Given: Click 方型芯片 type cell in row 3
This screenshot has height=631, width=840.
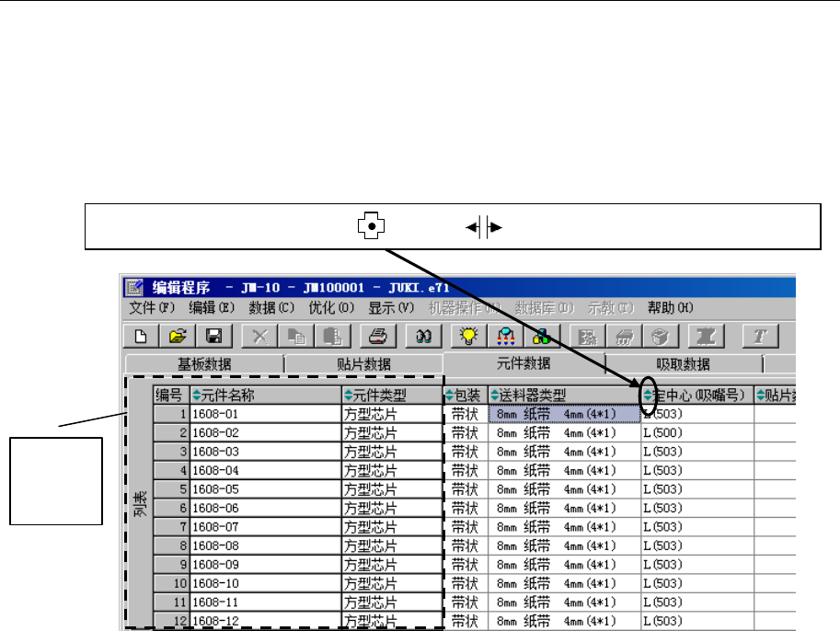Looking at the screenshot, I should coord(392,452).
